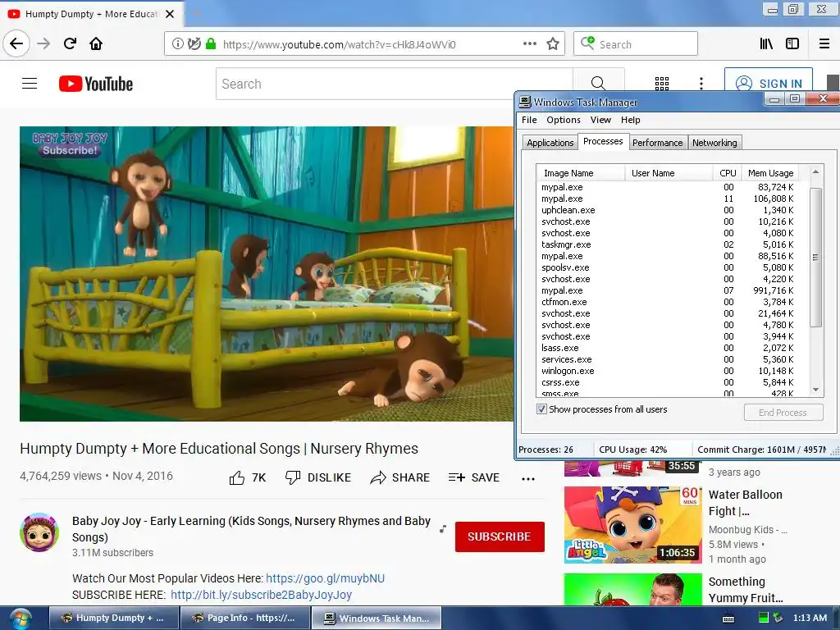Click the video player with monkeys
The image size is (840, 630).
267,274
